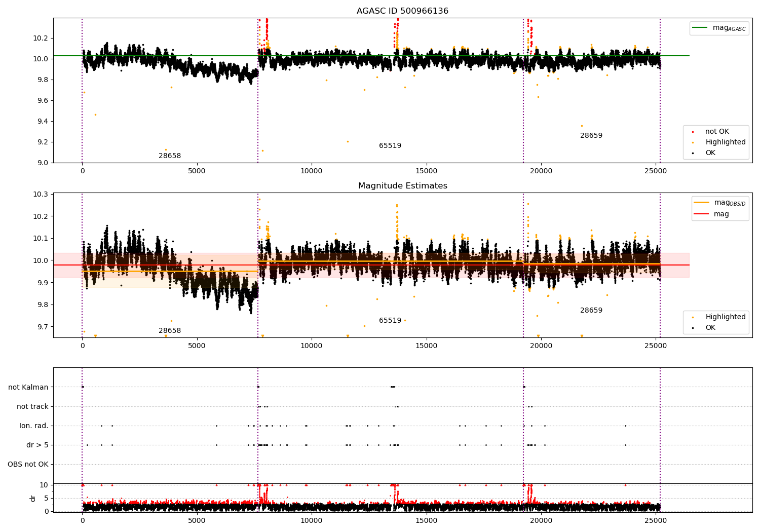
Task: Select 'not OK' legend entry in top plot
Action: coord(717,132)
